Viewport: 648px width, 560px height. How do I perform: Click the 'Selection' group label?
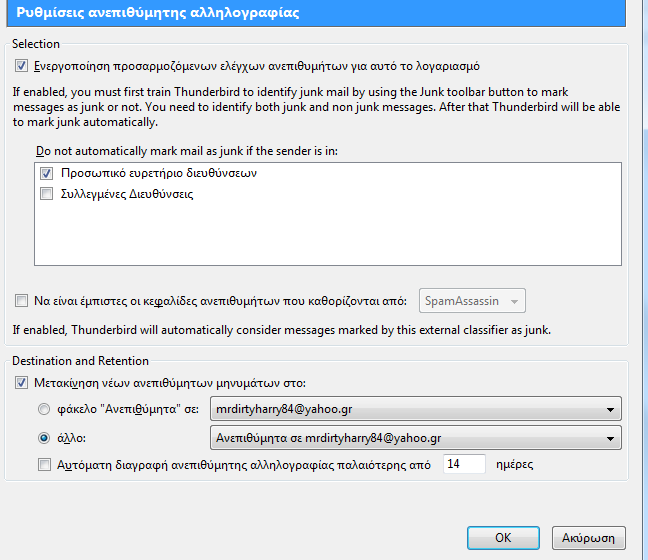coord(36,44)
